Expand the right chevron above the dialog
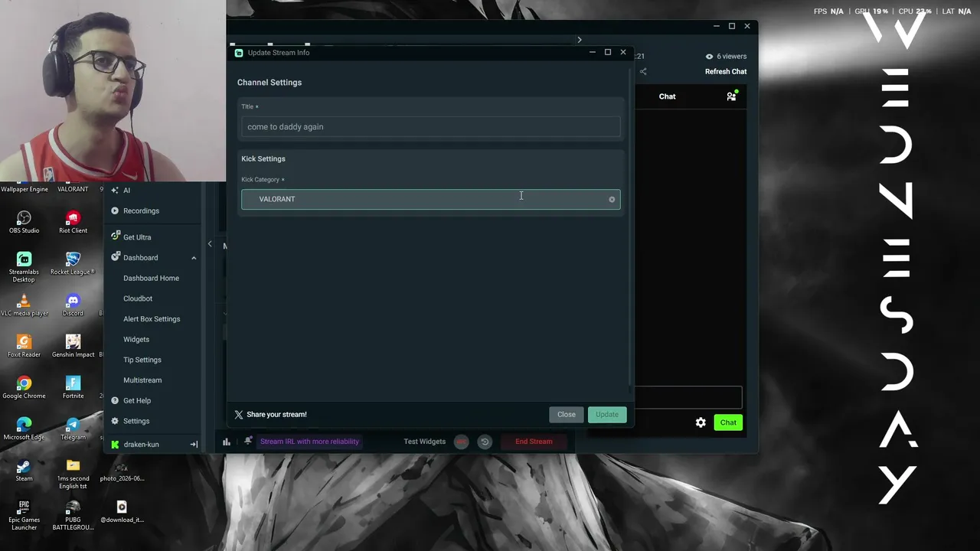 coord(580,40)
